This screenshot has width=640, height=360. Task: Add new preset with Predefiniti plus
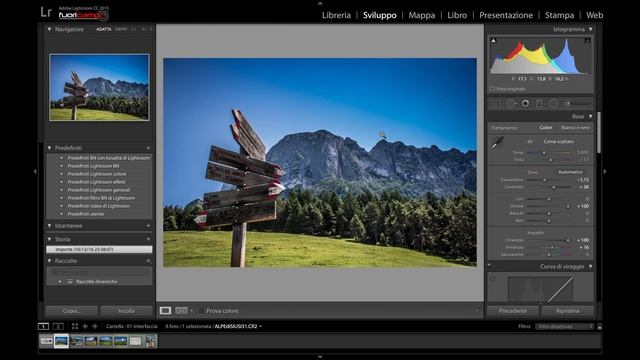coord(148,148)
